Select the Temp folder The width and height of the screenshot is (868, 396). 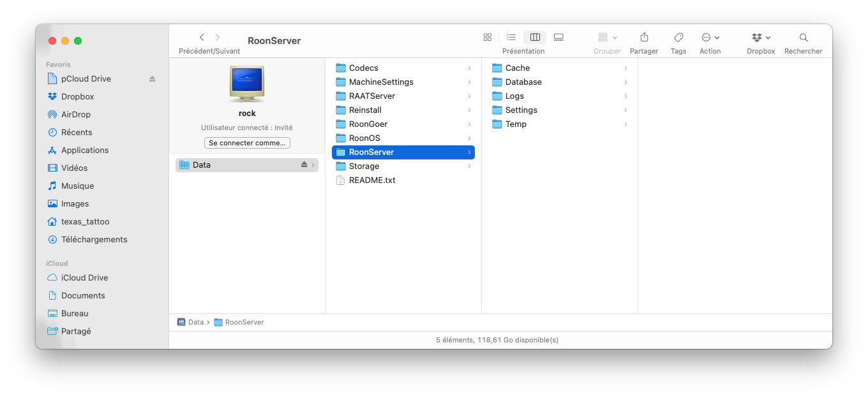(x=560, y=124)
